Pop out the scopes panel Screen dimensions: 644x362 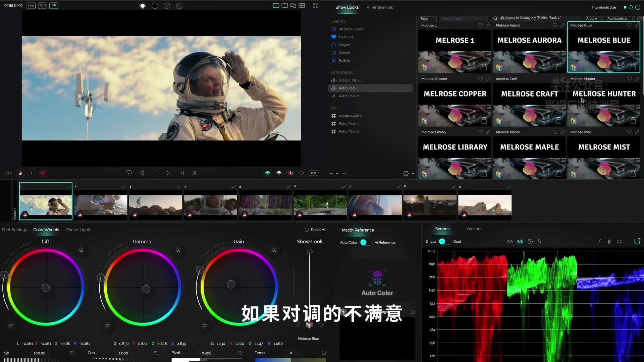(x=637, y=241)
